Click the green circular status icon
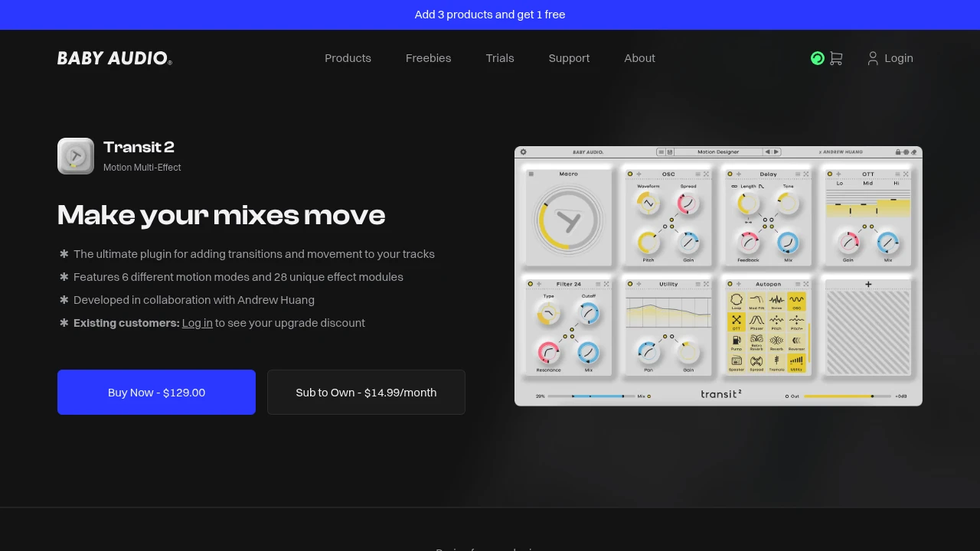This screenshot has height=551, width=980. click(x=818, y=58)
